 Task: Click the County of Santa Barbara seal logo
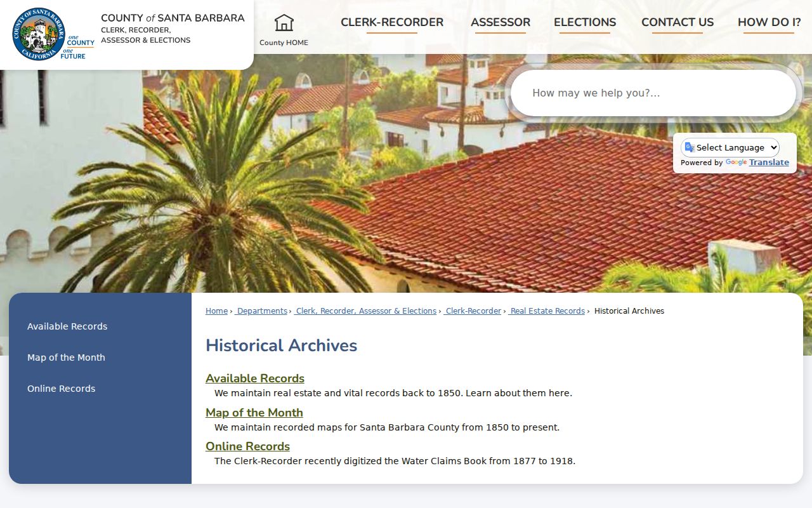point(39,34)
